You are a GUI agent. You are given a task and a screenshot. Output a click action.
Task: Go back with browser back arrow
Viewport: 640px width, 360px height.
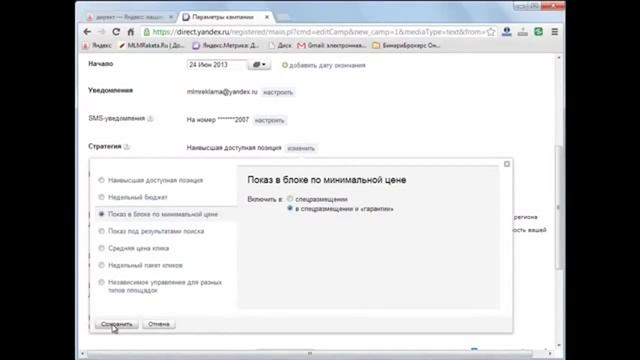[87, 31]
